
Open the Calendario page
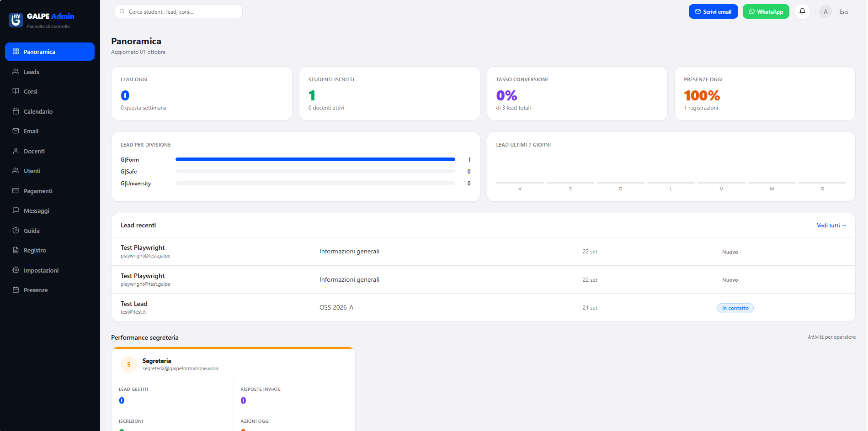(x=50, y=111)
